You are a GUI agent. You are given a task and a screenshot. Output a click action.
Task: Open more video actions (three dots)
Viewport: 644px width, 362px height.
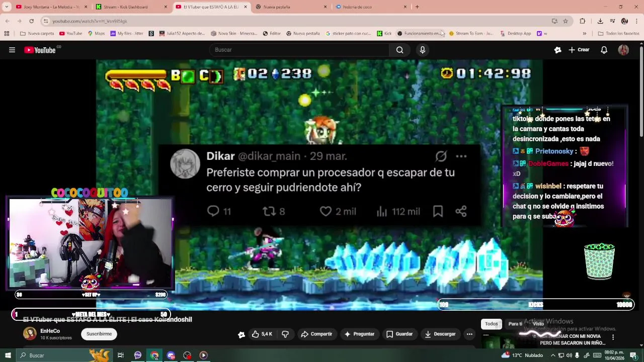[x=469, y=334]
